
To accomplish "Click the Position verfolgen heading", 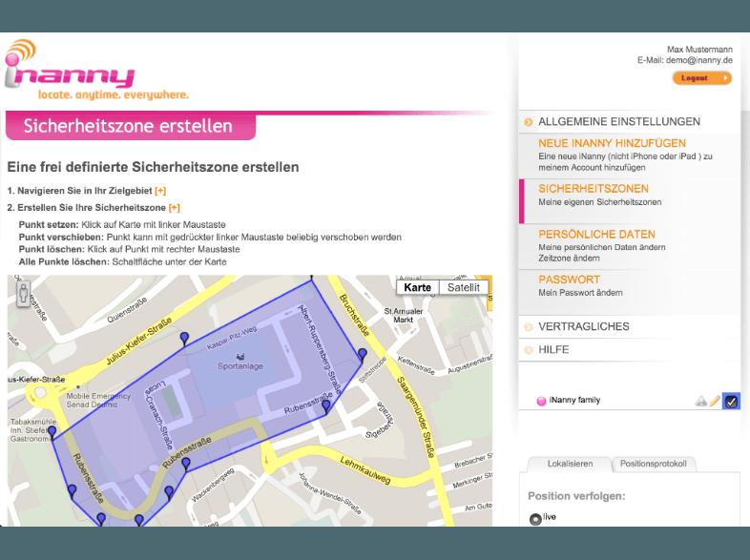I will 576,496.
